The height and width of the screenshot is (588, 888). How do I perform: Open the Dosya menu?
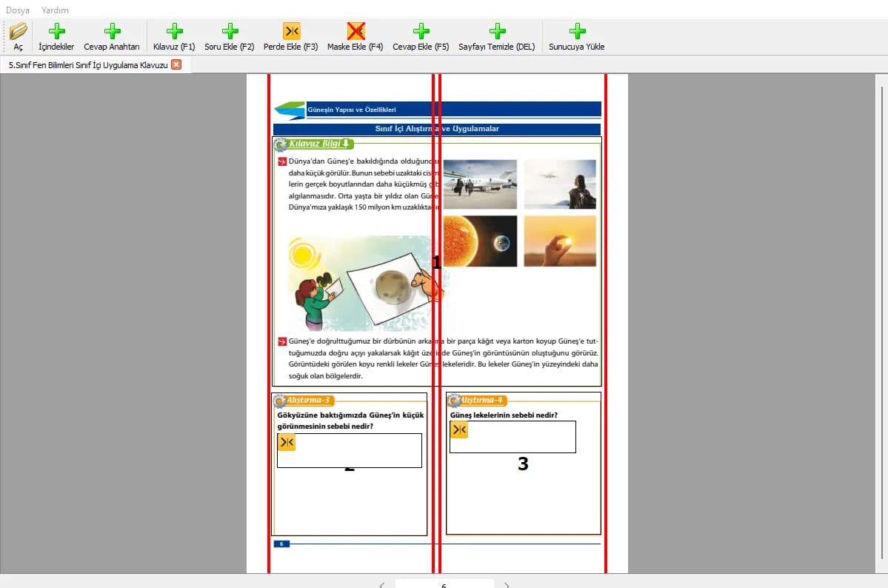tap(18, 10)
